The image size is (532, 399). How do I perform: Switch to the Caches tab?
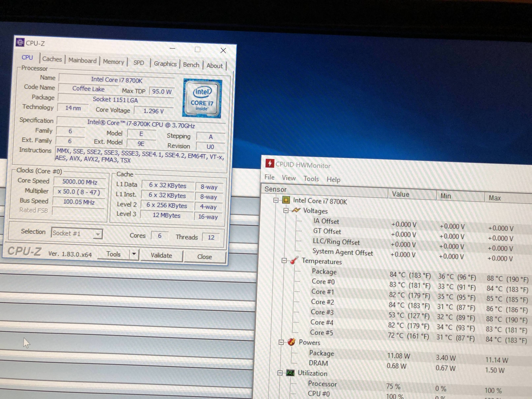coord(52,59)
